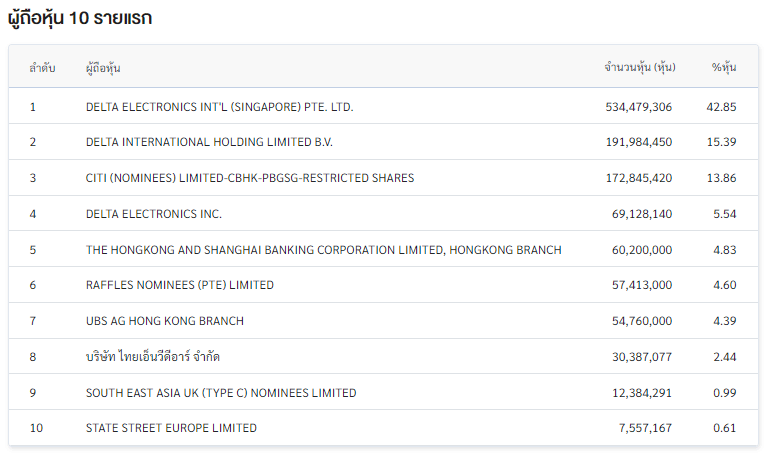Screen dimensions: 766x455
Task: Click the จำนวนหุ้น (หุ้น) column header
Action: point(640,67)
